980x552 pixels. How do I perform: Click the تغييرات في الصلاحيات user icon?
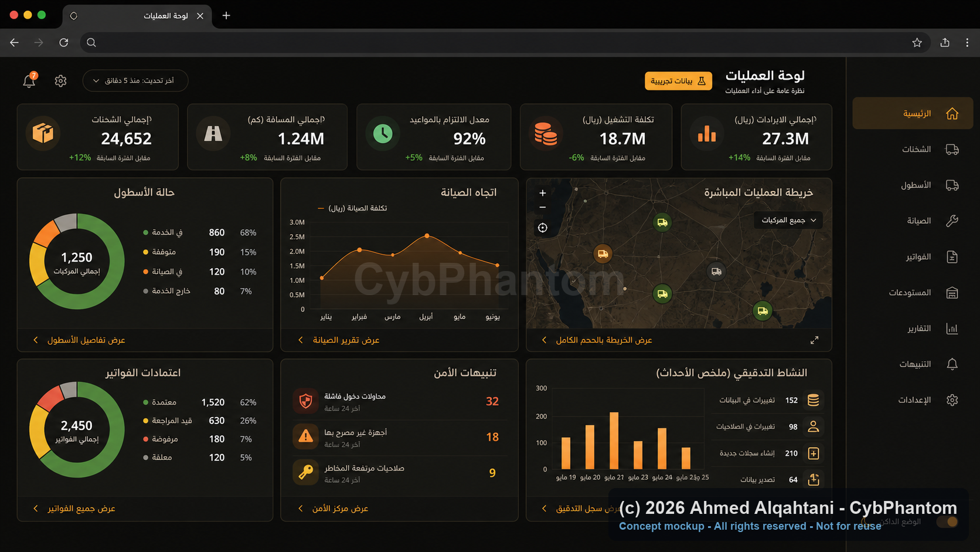tap(813, 426)
